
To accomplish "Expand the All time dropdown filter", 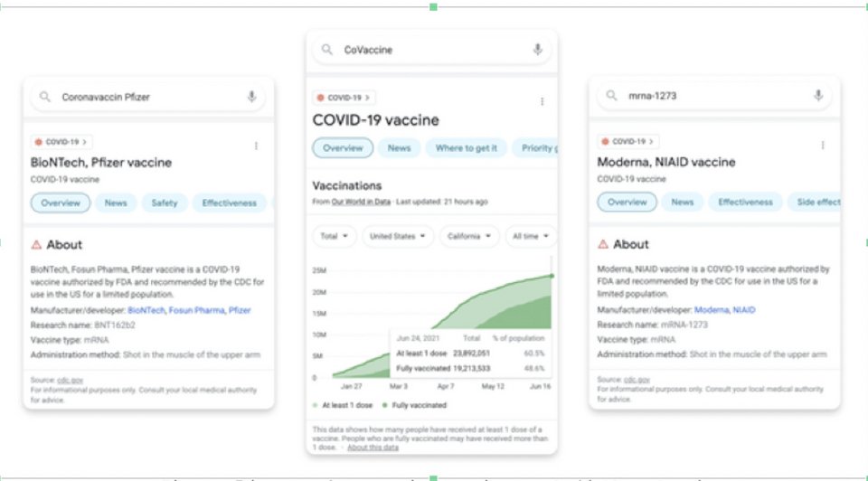I will click(531, 236).
